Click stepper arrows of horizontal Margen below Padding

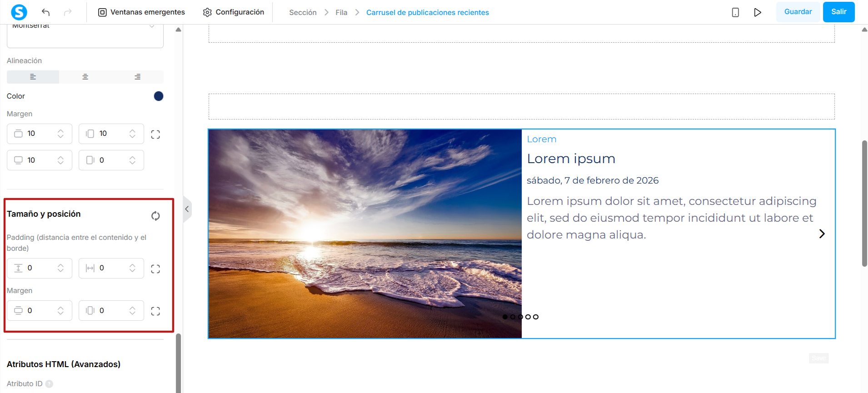[132, 310]
